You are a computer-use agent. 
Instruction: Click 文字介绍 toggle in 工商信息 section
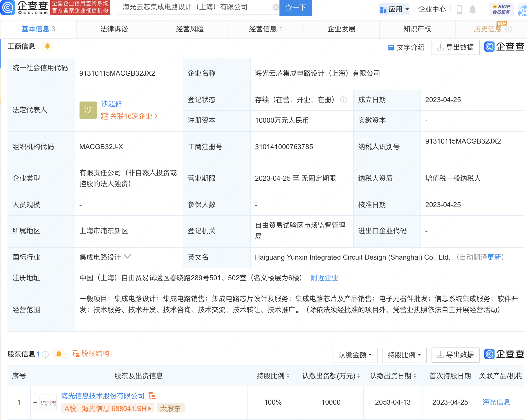[x=406, y=48]
